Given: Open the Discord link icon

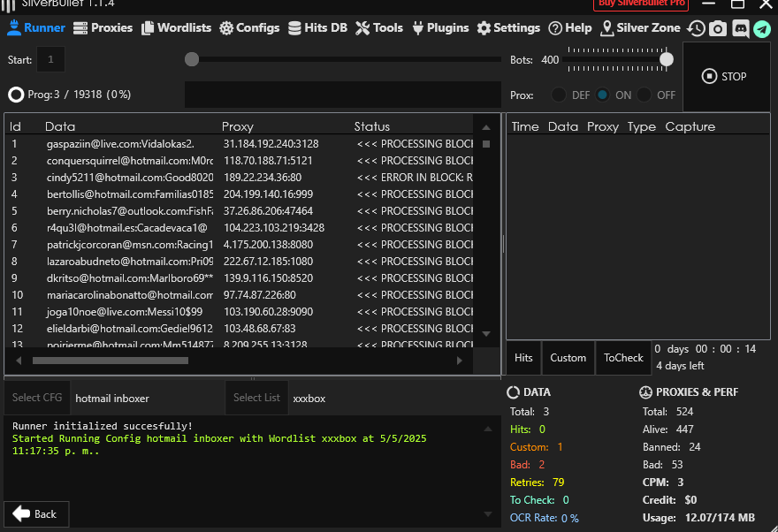Looking at the screenshot, I should (740, 28).
